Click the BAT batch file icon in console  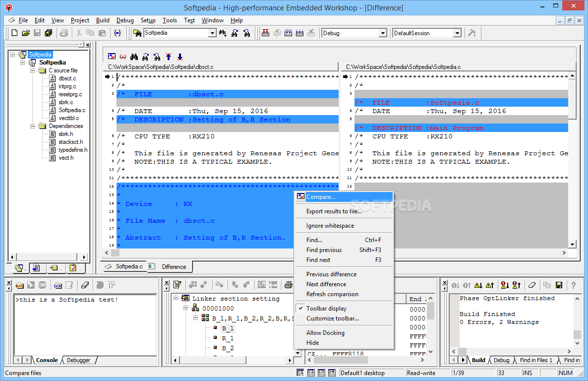click(x=19, y=285)
